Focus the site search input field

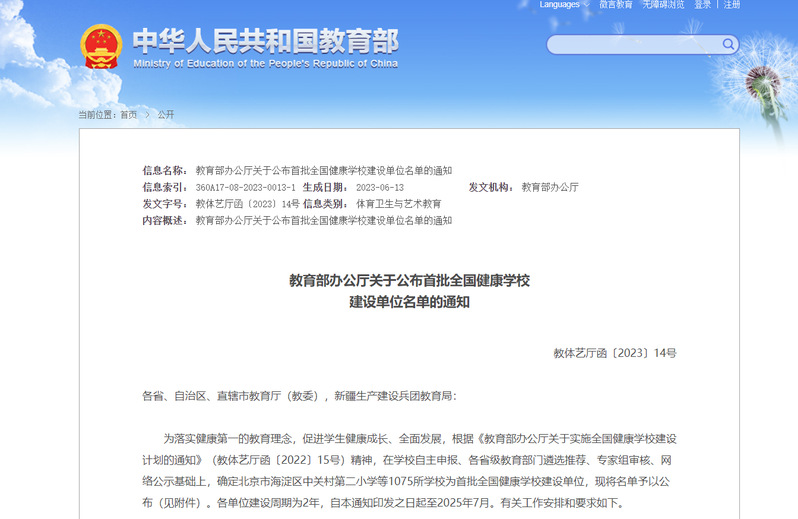click(642, 45)
